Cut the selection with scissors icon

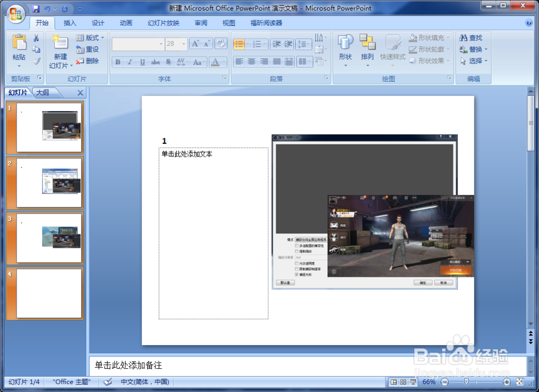[36, 38]
